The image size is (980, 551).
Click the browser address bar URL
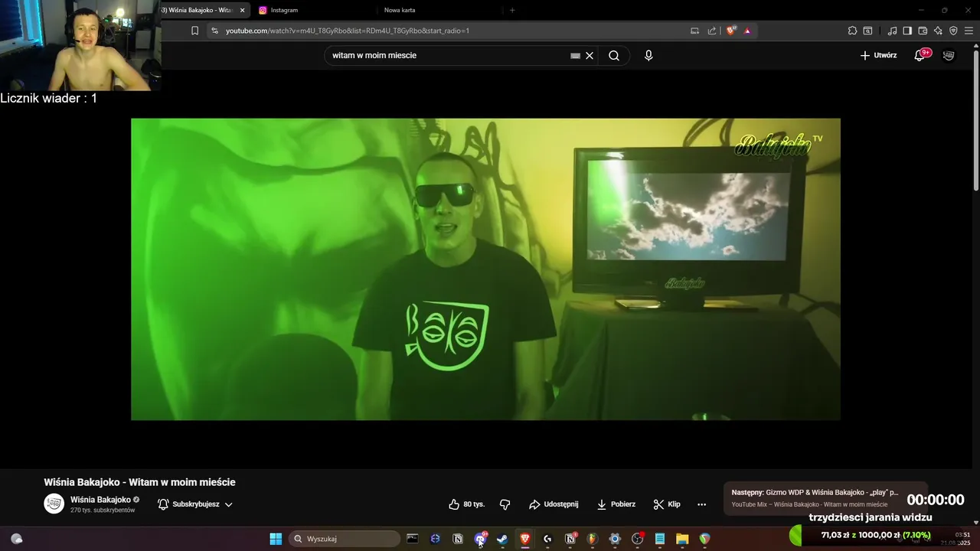348,31
